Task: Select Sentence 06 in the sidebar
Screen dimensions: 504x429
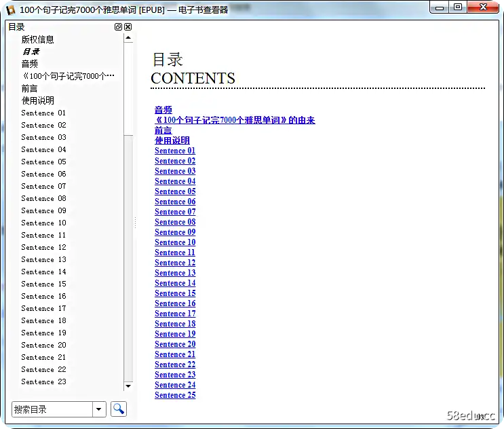Action: 43,174
